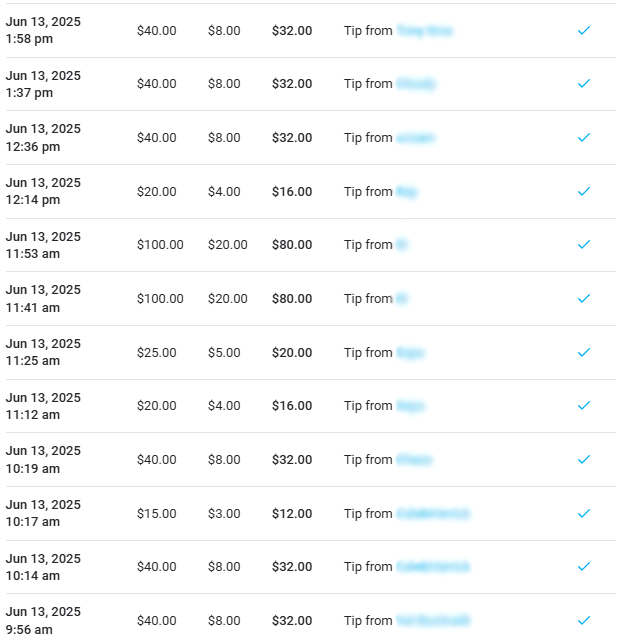Click the $25.00 gross amount
This screenshot has width=625, height=640.
(156, 353)
